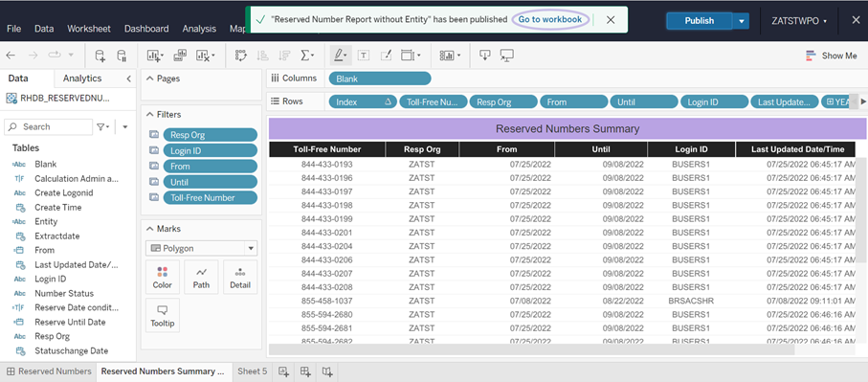This screenshot has height=382, width=868.
Task: Open the Publish dropdown arrow
Action: tap(742, 21)
